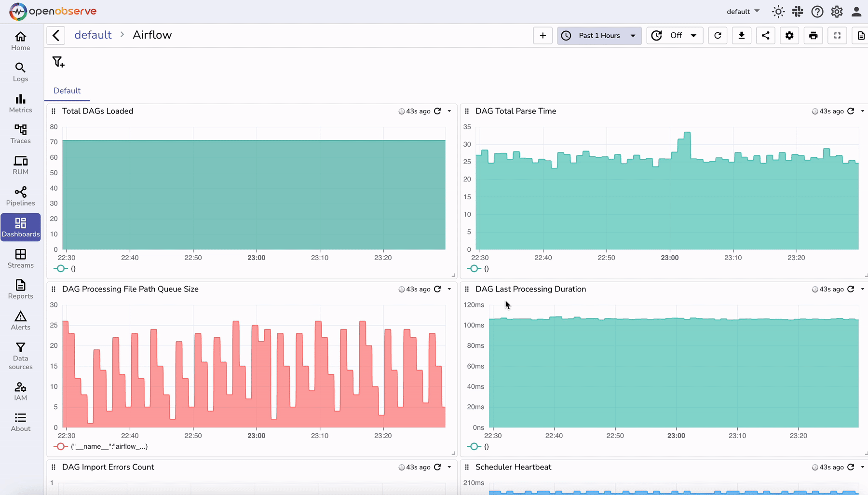This screenshot has height=495, width=868.
Task: Open Alerts in the left sidebar
Action: (x=20, y=320)
